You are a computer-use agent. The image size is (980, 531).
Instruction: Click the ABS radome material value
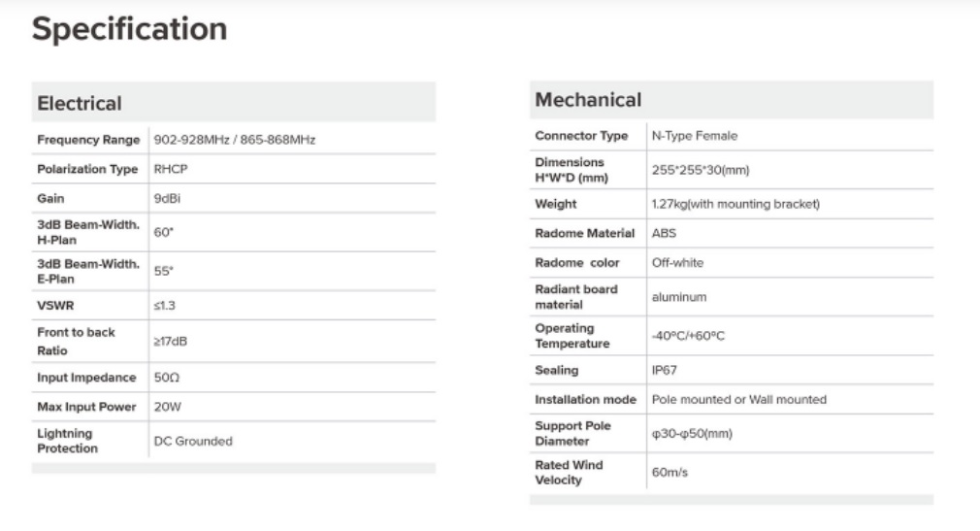pos(664,234)
